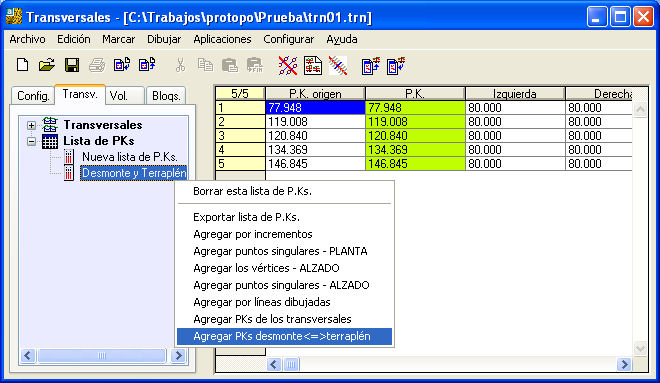Choose Agregar PKs desmonte<=>terraplén
This screenshot has width=660, height=383.
pos(285,336)
